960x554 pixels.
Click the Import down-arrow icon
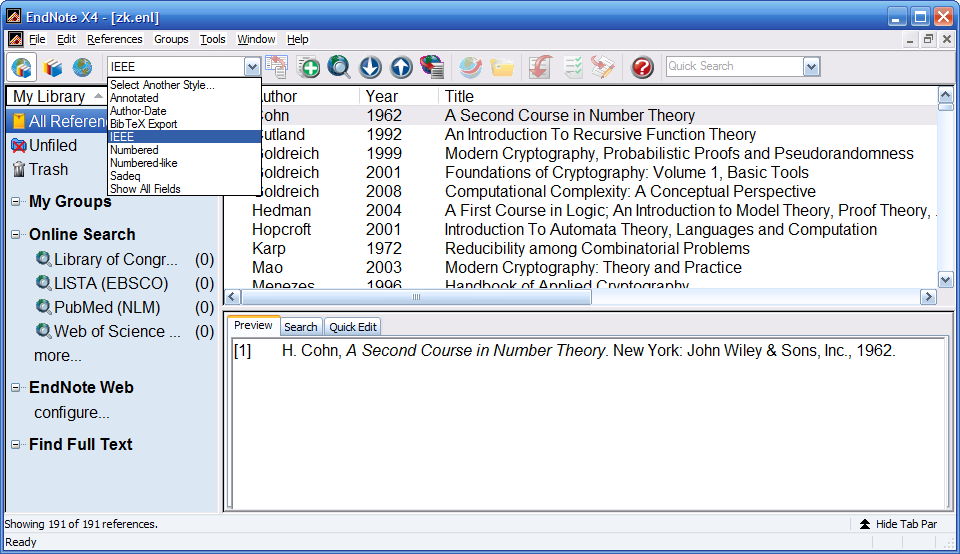(x=370, y=67)
